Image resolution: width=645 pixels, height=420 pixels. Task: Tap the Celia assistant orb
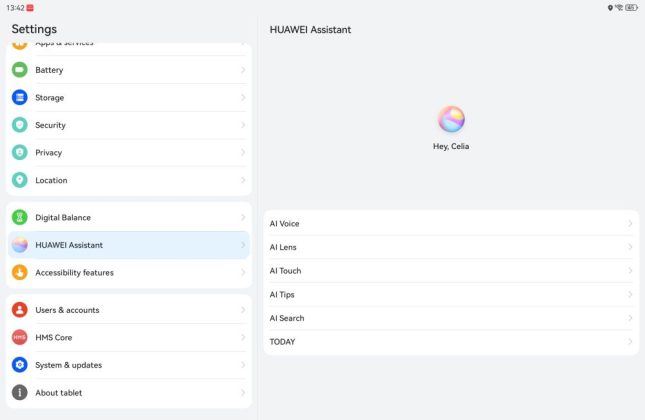[451, 119]
